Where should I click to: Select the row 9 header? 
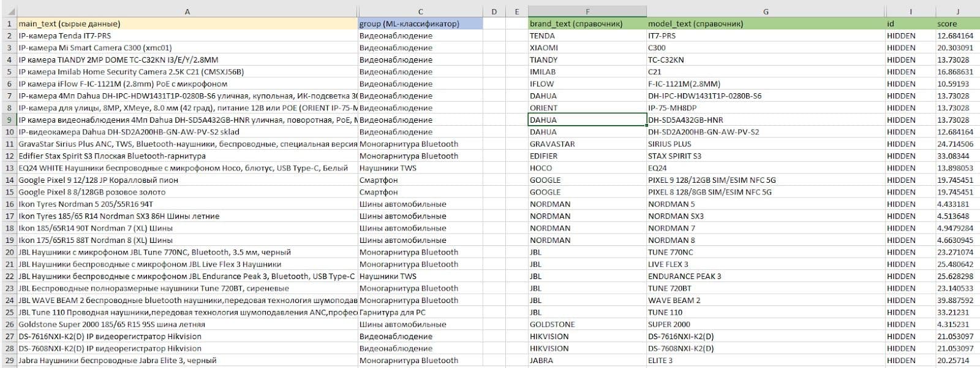point(9,120)
